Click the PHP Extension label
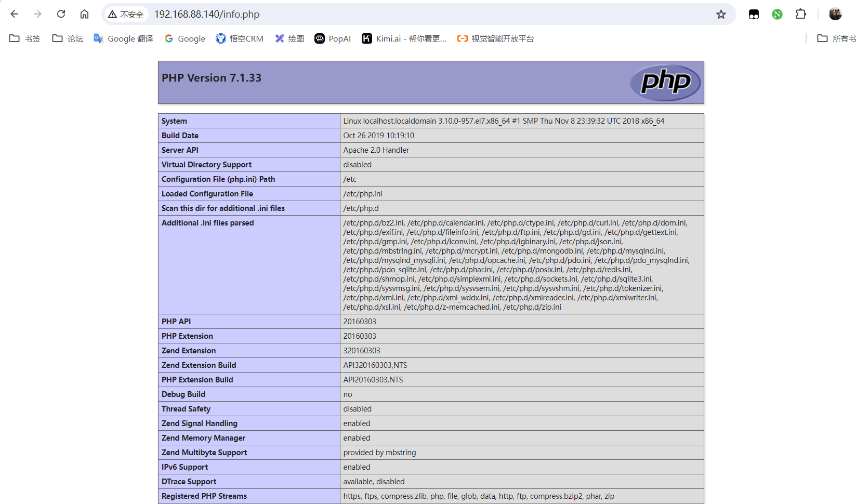 (187, 336)
